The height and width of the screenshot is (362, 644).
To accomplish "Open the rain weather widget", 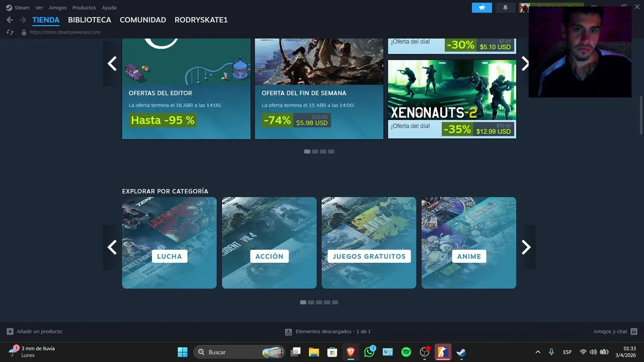I will click(x=32, y=352).
